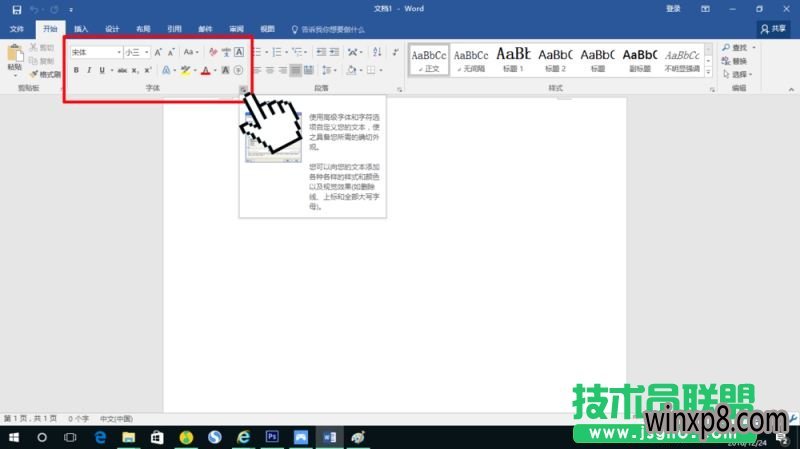Click the Tell Me search box
800x449 pixels.
[329, 30]
